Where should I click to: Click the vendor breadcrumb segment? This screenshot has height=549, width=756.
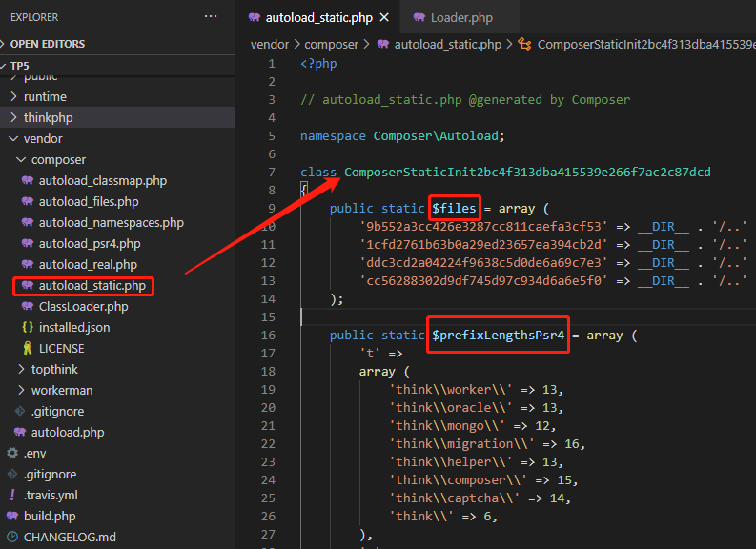(270, 45)
